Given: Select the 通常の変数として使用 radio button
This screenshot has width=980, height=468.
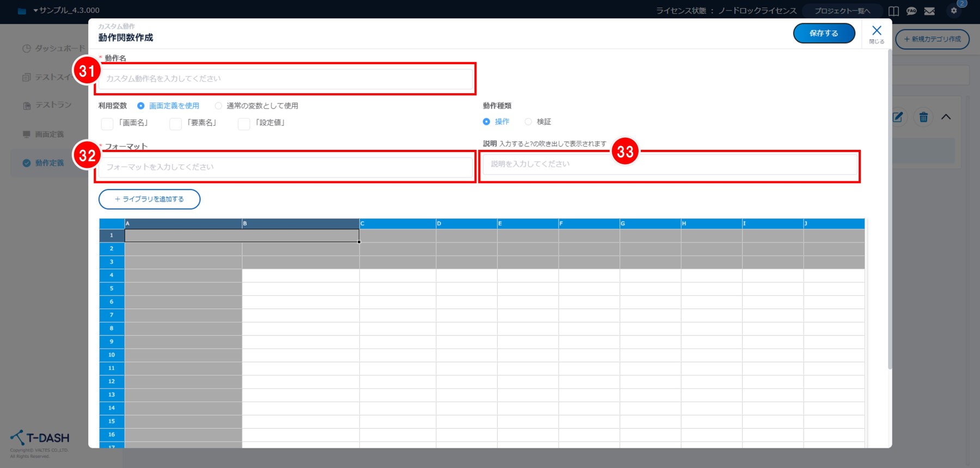Looking at the screenshot, I should [218, 106].
